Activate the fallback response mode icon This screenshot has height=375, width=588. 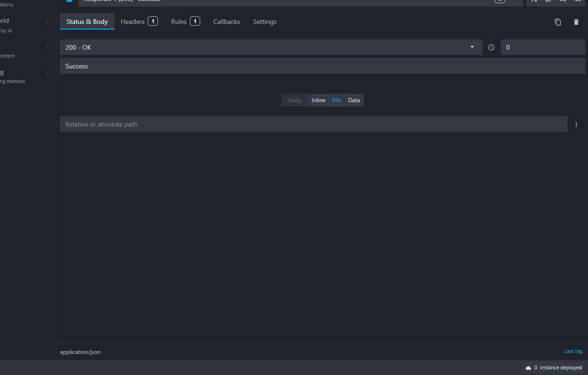(x=577, y=2)
